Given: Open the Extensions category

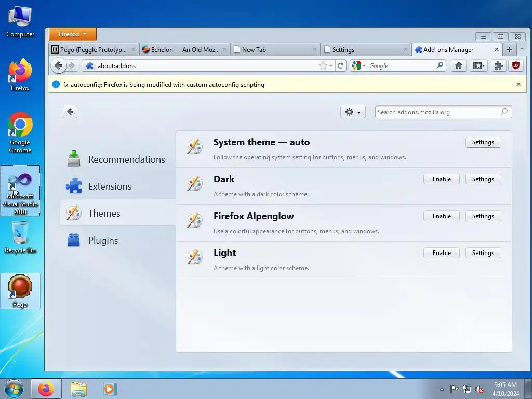Looking at the screenshot, I should tap(118, 187).
